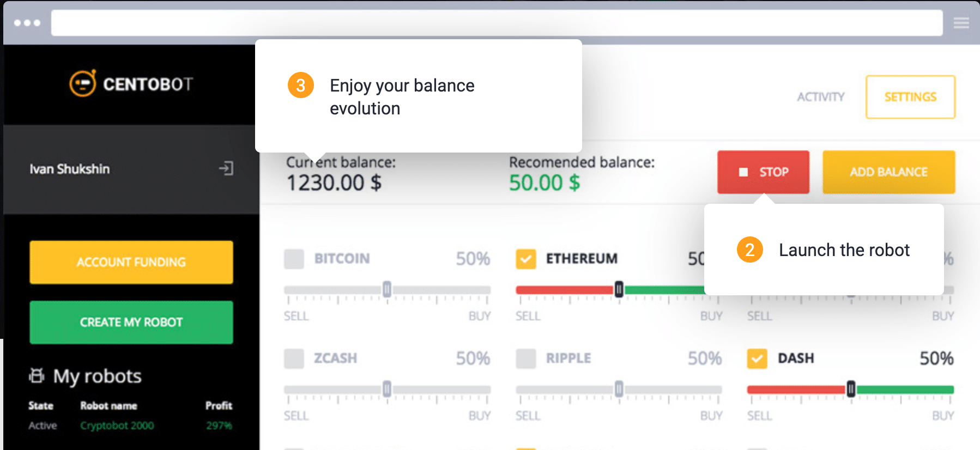This screenshot has width=980, height=450.
Task: Enable the Zcash checkbox
Action: click(x=294, y=358)
